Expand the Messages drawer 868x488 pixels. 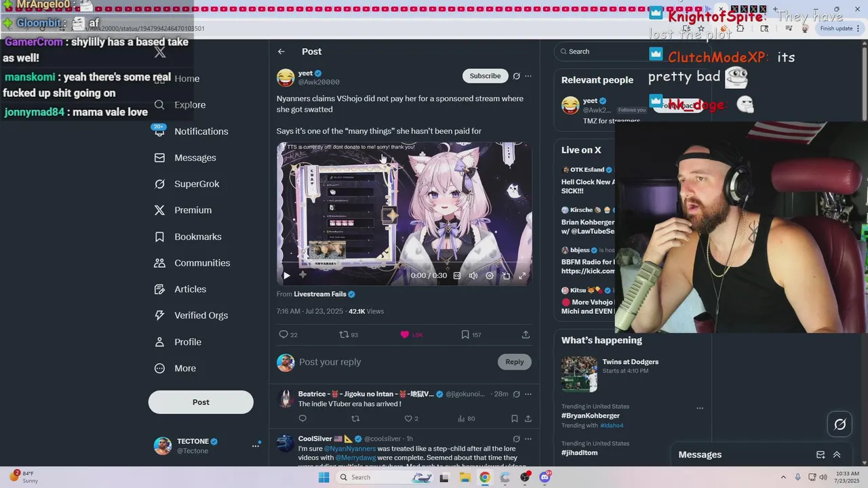pos(837,455)
